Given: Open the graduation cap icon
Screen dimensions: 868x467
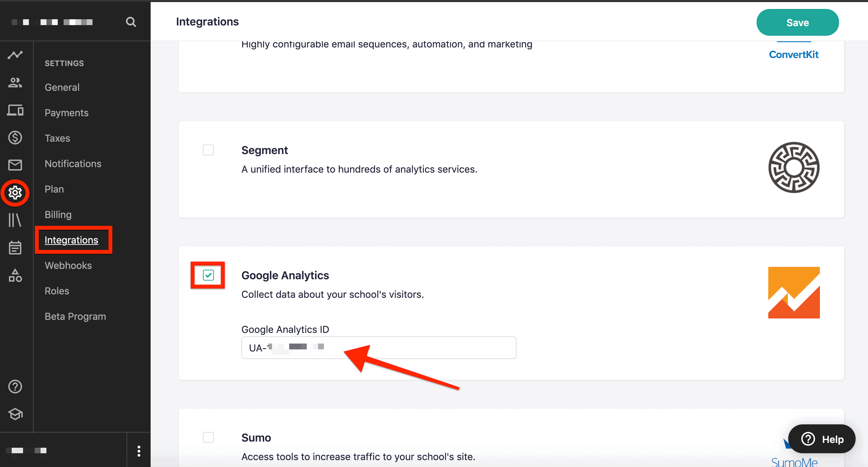Looking at the screenshot, I should 15,414.
